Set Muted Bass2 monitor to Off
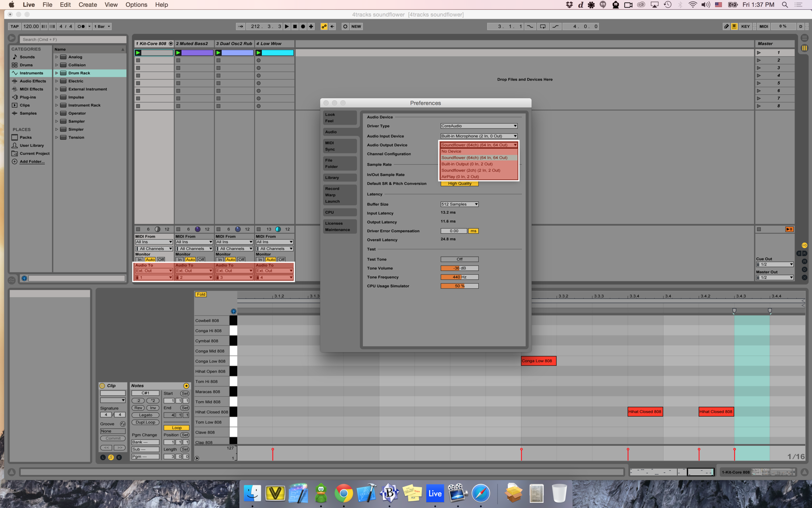812x508 pixels. click(201, 259)
